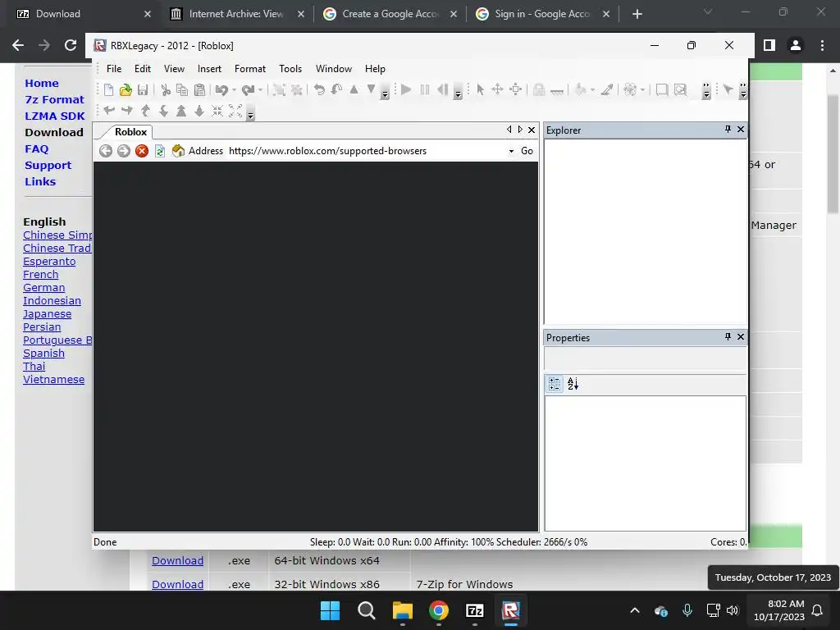Click the red Stop loading button
Image resolution: width=840 pixels, height=630 pixels.
point(142,151)
